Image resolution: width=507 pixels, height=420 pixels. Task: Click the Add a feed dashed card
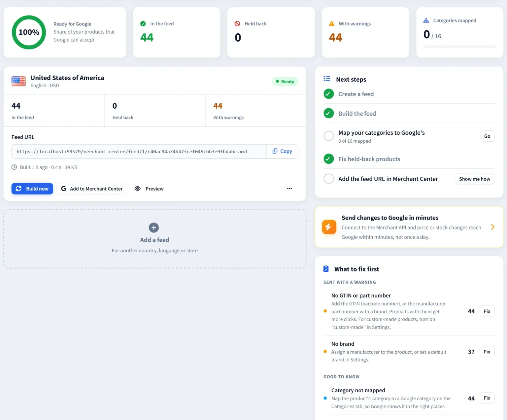click(x=155, y=239)
